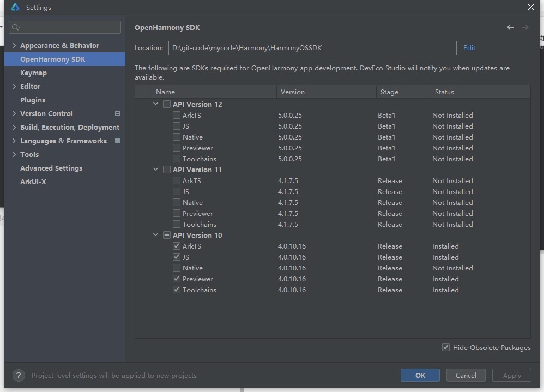Image resolution: width=544 pixels, height=392 pixels.
Task: Expand Languages & Frameworks section
Action: tap(14, 141)
